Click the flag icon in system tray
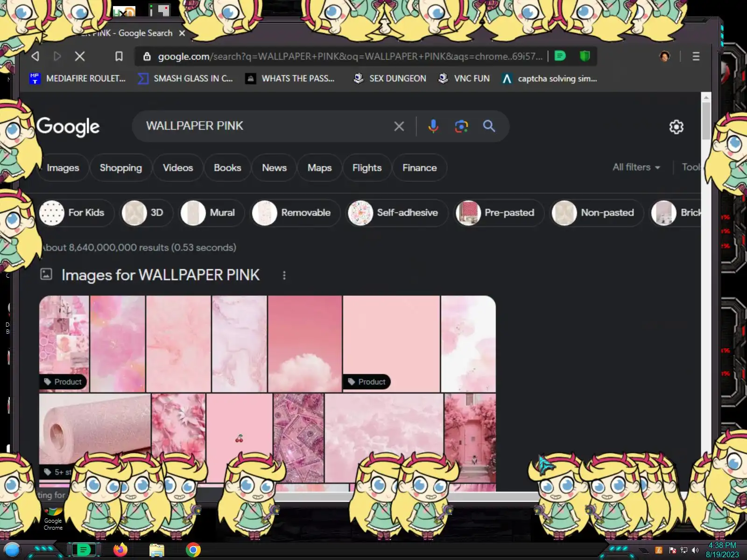The height and width of the screenshot is (560, 747). pyautogui.click(x=672, y=550)
